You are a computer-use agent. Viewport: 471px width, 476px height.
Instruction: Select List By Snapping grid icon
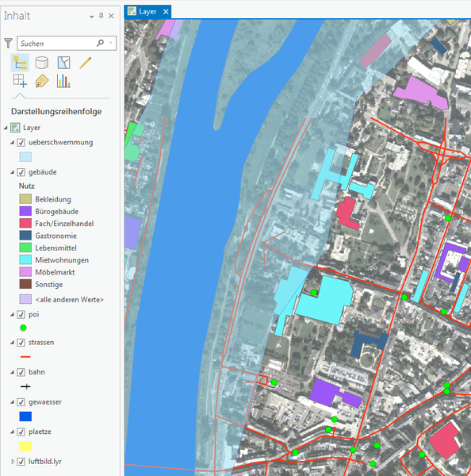click(20, 81)
